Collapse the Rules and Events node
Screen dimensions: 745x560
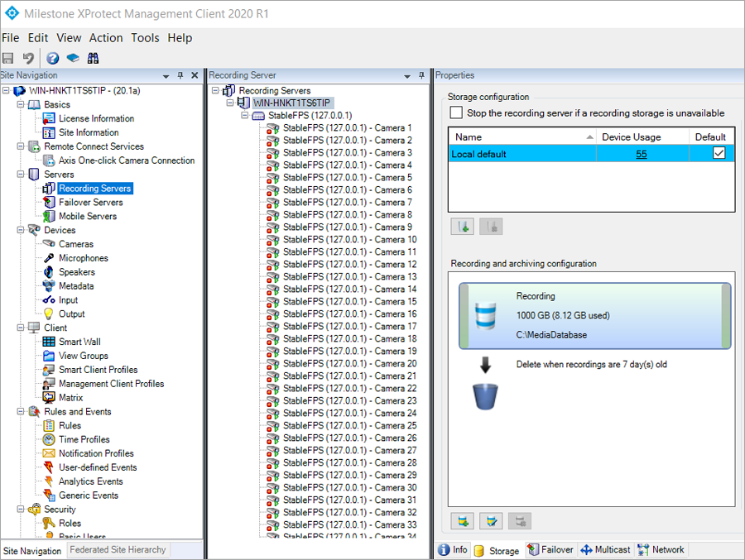[x=21, y=411]
